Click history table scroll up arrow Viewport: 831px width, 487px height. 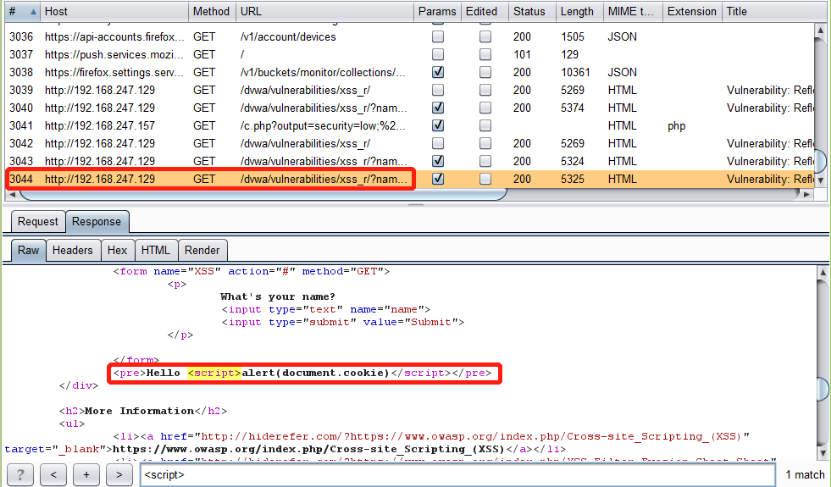(820, 30)
